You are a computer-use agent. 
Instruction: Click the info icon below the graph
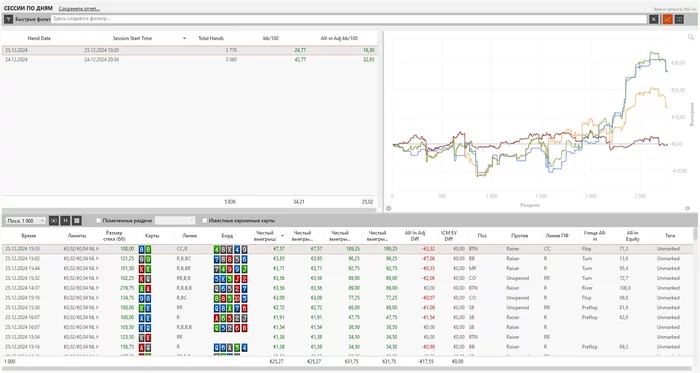point(688,208)
